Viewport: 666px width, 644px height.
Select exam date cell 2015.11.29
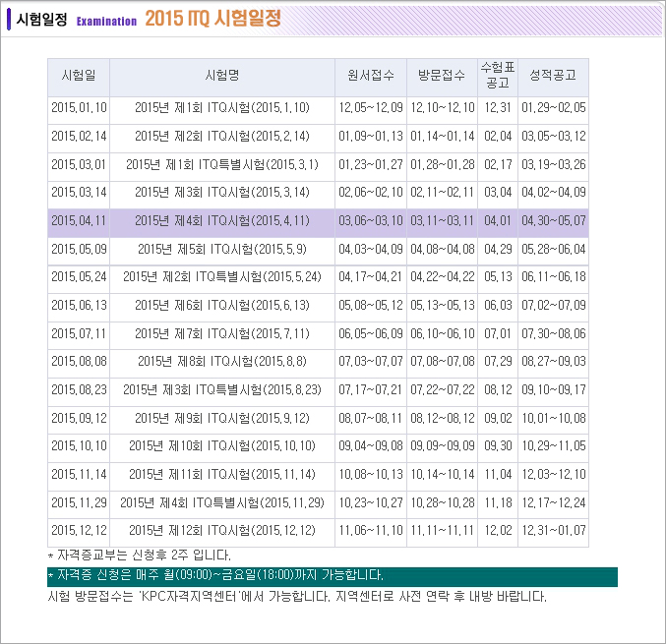click(79, 502)
